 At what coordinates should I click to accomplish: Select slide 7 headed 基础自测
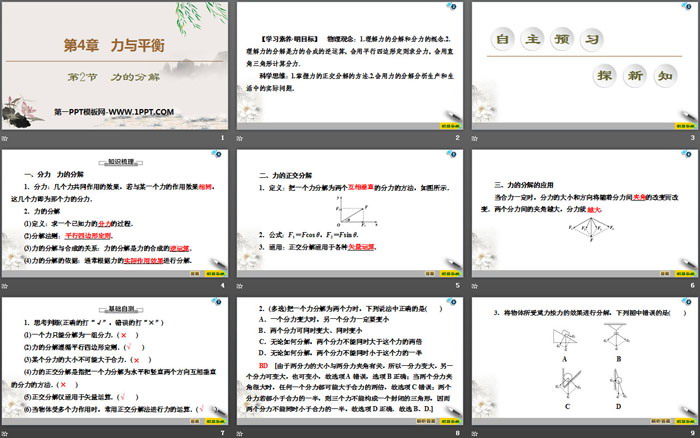[115, 361]
